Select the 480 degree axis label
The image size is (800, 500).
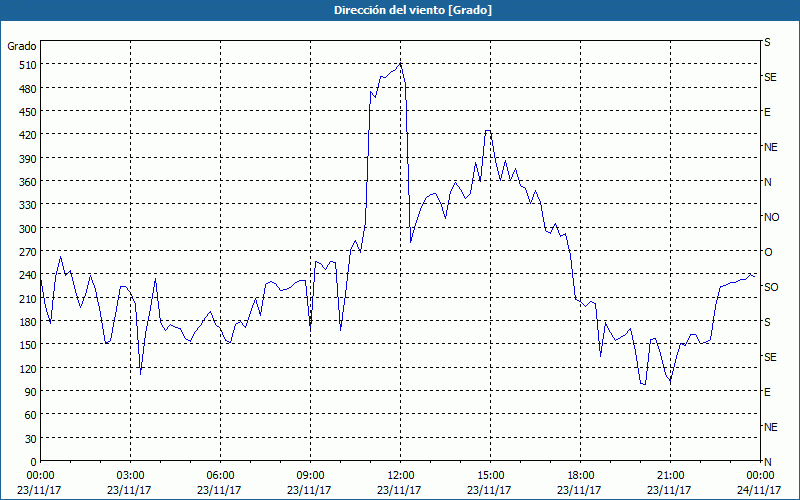tap(28, 89)
